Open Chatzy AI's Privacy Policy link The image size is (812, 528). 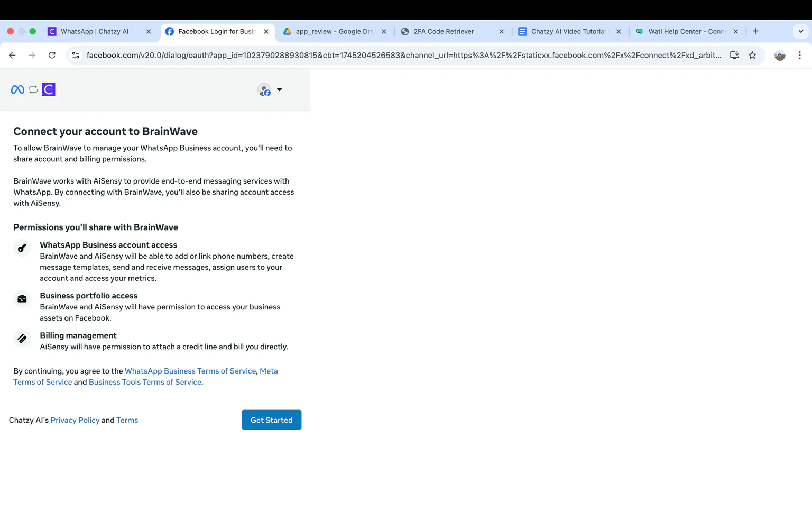click(75, 421)
